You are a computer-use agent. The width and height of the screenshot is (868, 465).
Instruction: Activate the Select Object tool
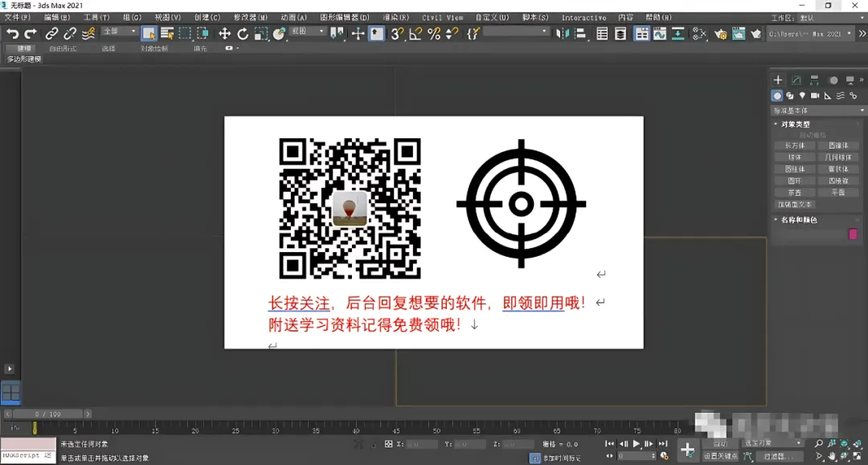[x=149, y=34]
